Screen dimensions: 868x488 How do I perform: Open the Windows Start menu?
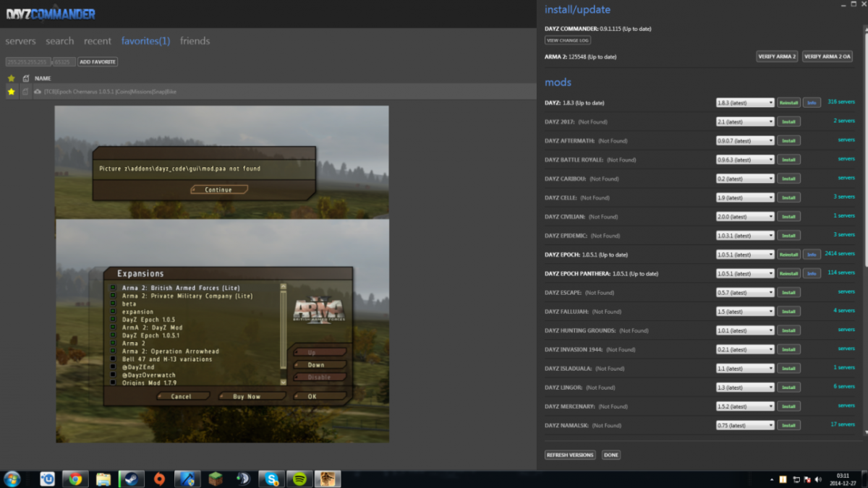12,479
